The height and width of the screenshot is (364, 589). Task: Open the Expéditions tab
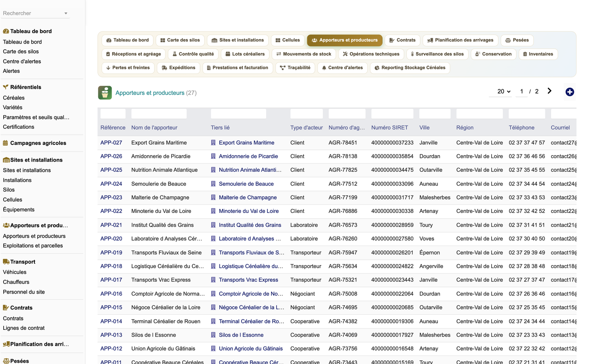point(179,68)
